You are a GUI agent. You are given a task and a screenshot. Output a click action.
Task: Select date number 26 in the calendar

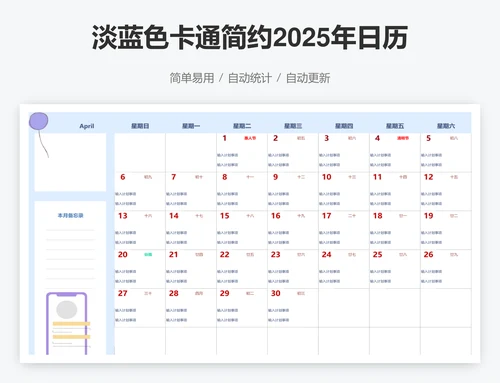click(x=428, y=254)
